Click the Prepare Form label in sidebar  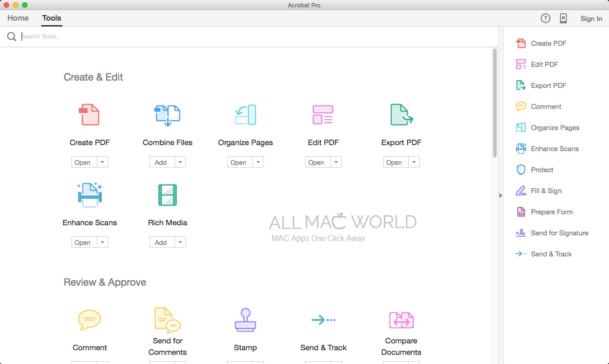552,212
